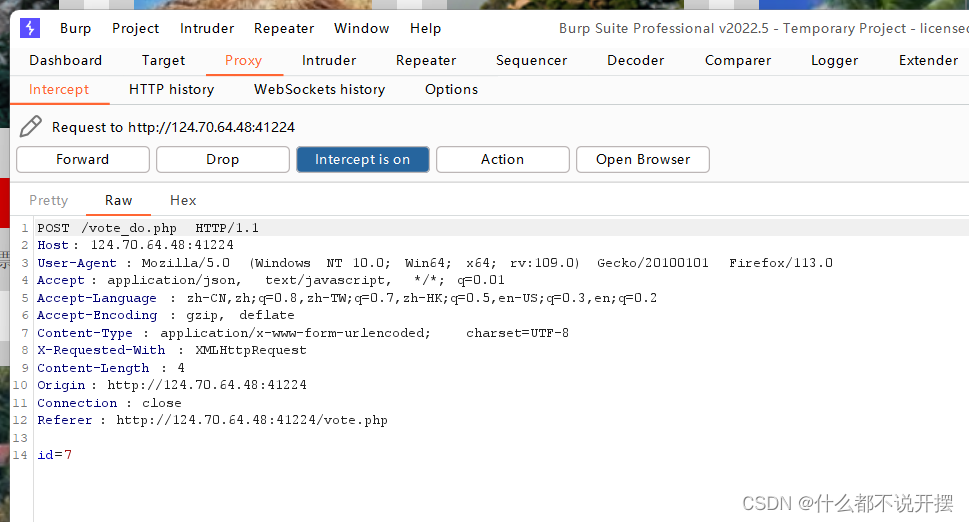Click the Accept-Encoding gzip, deflate line
This screenshot has height=522, width=969.
(x=166, y=316)
